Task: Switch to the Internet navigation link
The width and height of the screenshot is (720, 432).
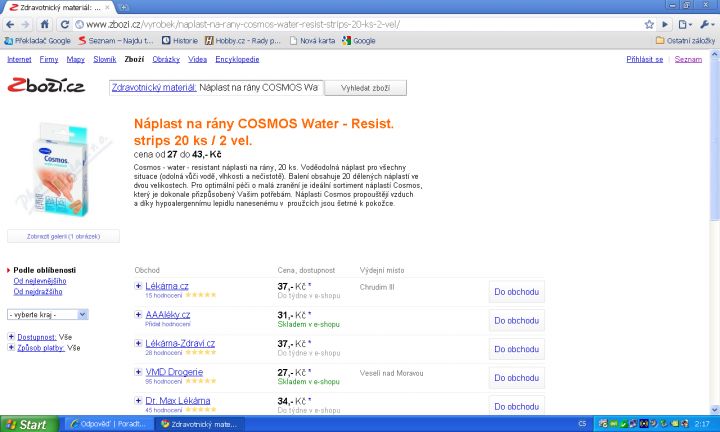Action: pos(19,59)
